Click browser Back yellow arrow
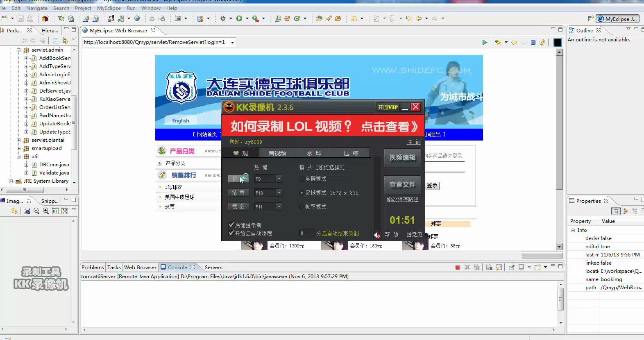Screen dimensions: 644x340 click(x=514, y=42)
